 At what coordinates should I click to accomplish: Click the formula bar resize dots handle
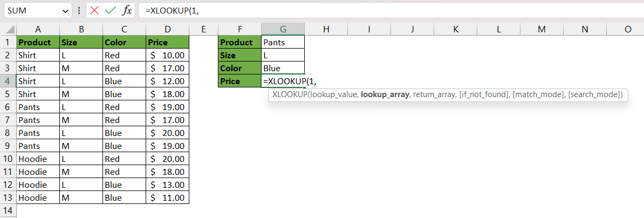point(78,11)
